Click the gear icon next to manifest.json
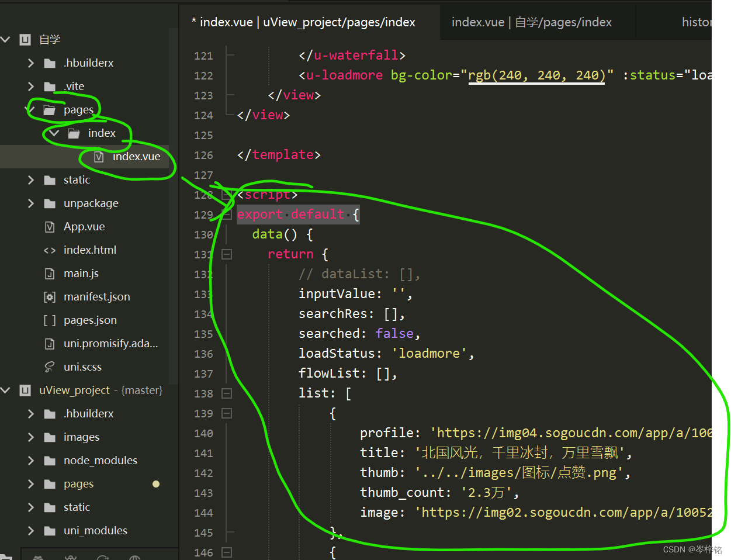The height and width of the screenshot is (560, 731). (49, 296)
